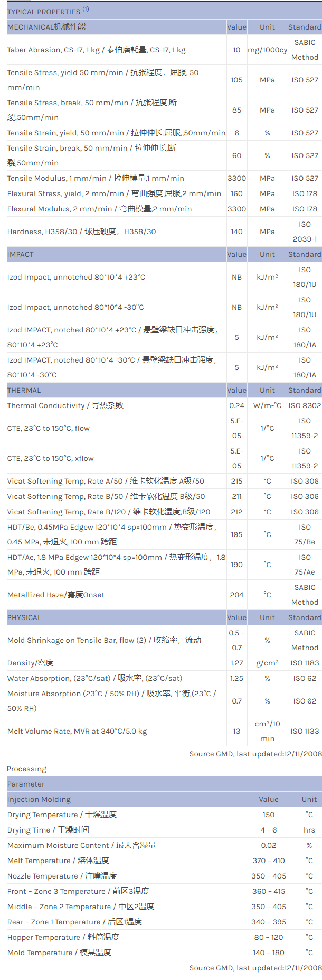This screenshot has width=322, height=980.
Task: Click the Metallized Haze Onset row
Action: (55, 595)
